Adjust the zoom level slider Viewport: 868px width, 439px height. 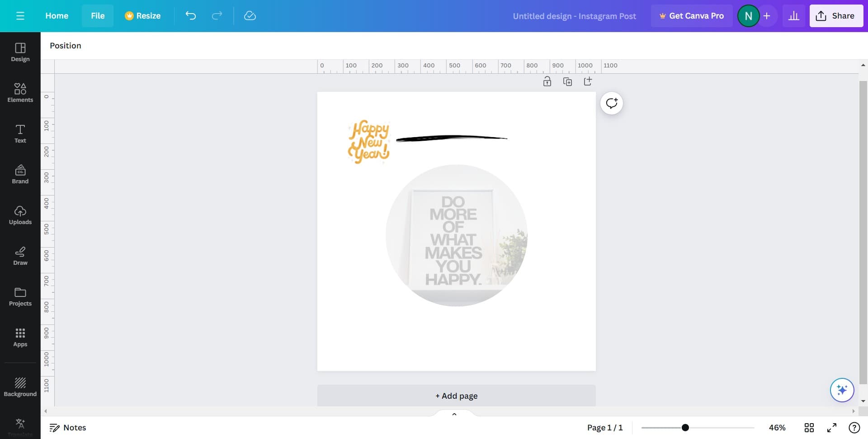click(x=685, y=427)
